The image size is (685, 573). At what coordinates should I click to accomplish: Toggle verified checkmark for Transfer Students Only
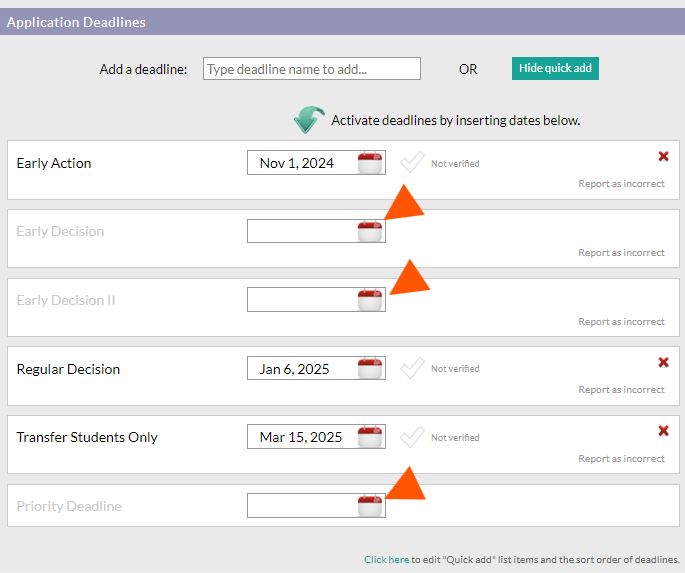point(412,437)
